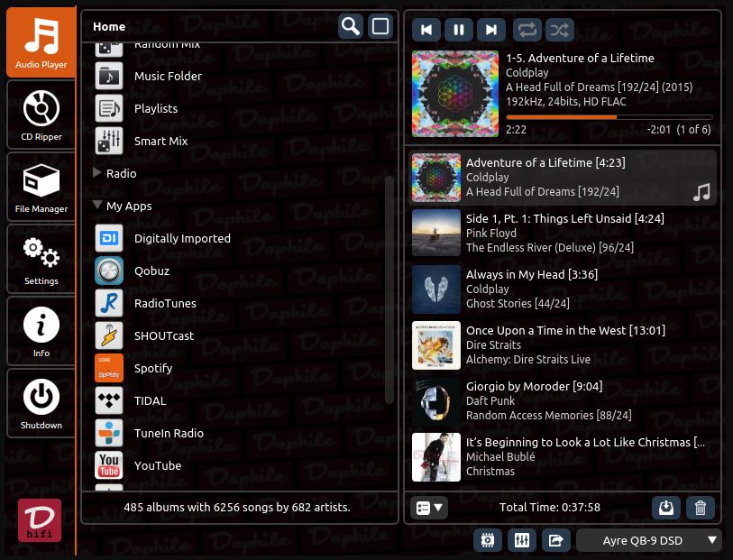The width and height of the screenshot is (733, 560).
Task: Open the SHOUTcast app icon
Action: pos(109,335)
